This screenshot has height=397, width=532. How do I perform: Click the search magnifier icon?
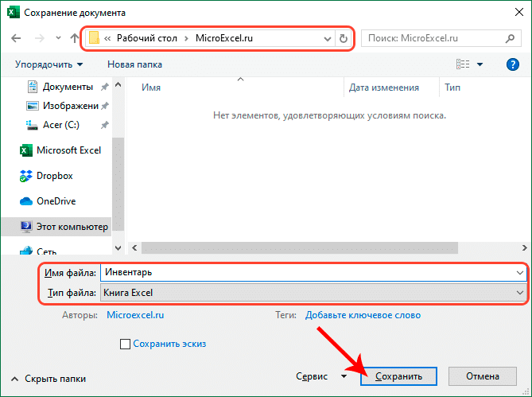(509, 37)
